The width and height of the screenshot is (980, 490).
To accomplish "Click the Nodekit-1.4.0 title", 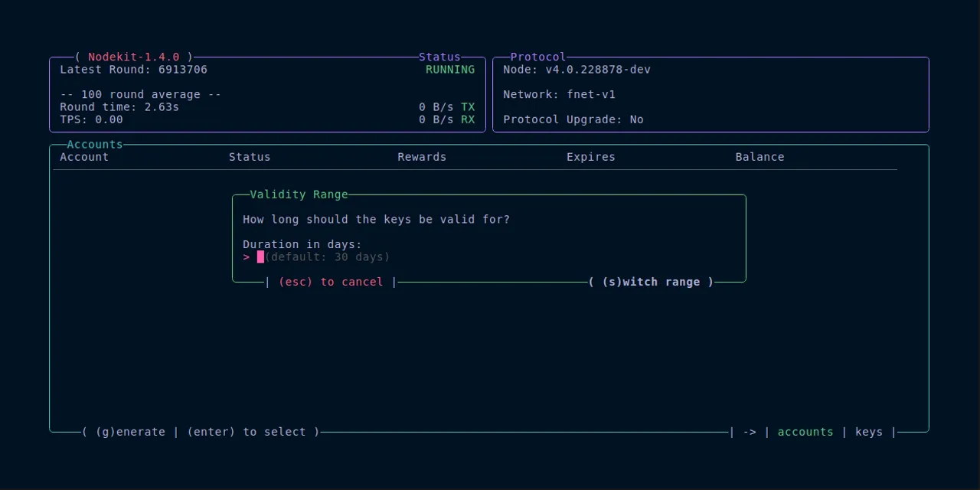I will tap(134, 57).
